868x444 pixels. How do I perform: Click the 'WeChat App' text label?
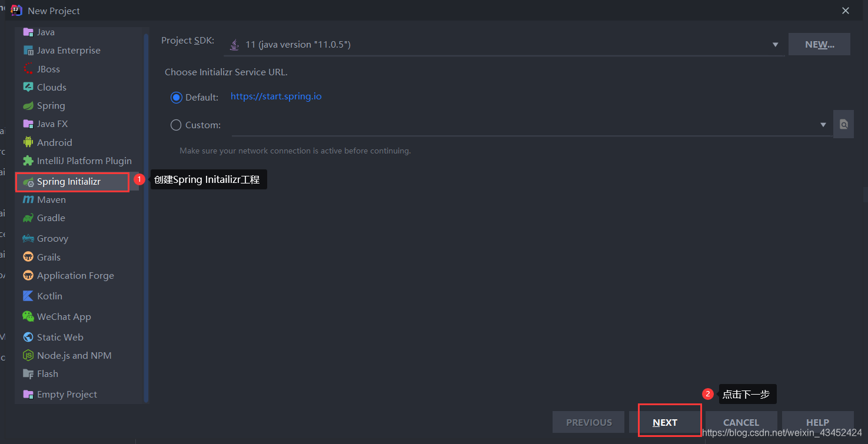coord(64,316)
